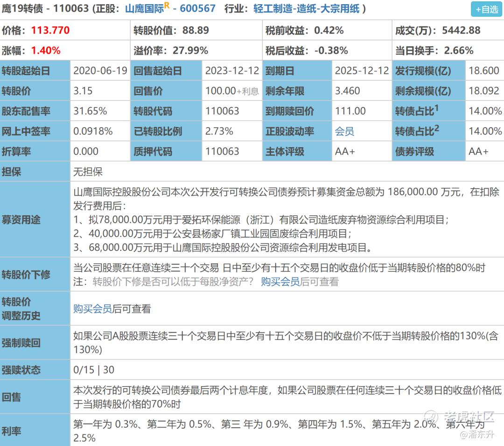Click 债券评级 value AA+
The width and height of the screenshot is (504, 446).
coord(478,151)
